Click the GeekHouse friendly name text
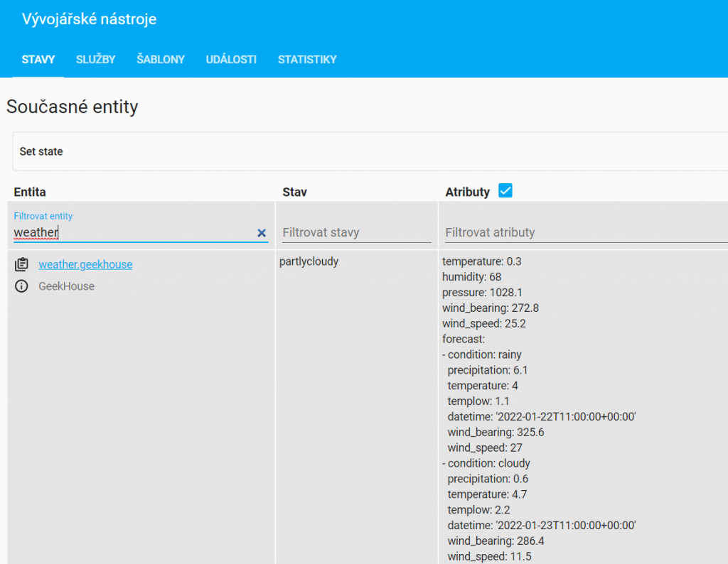The image size is (728, 564). [66, 286]
